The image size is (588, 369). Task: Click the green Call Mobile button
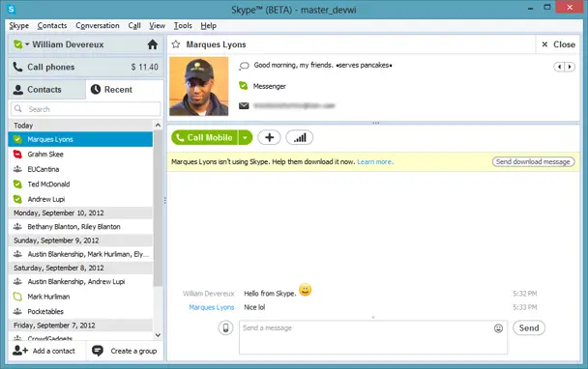click(205, 137)
